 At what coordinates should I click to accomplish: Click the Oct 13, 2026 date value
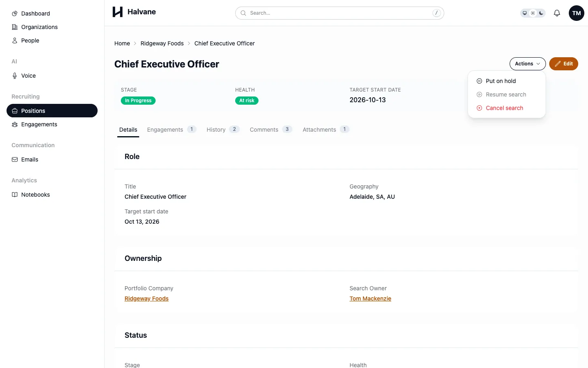(x=142, y=222)
